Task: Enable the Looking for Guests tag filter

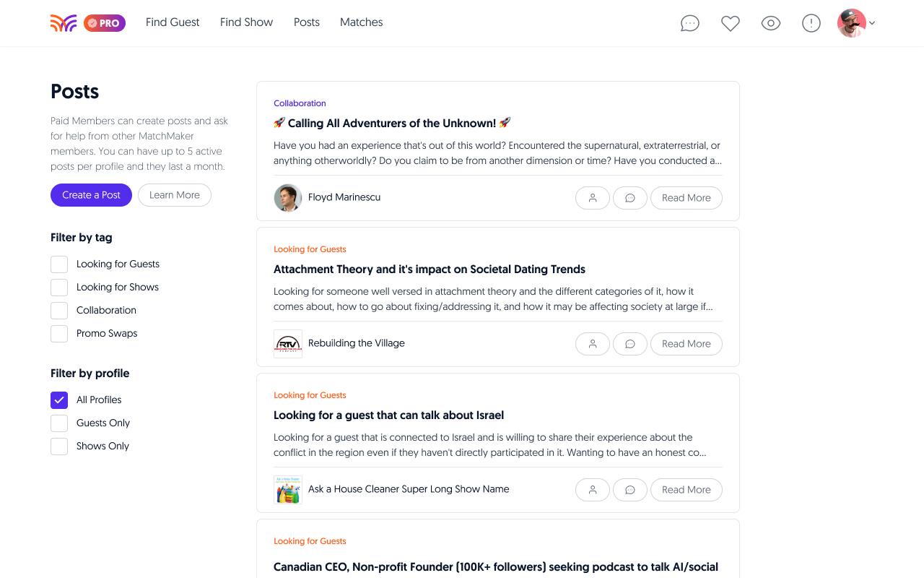Action: 59,264
